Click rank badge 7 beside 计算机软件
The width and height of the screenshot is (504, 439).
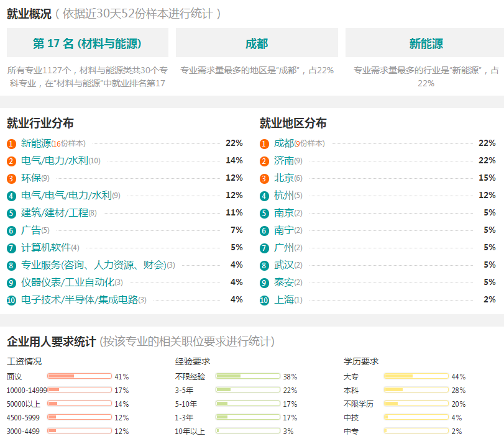[11, 248]
